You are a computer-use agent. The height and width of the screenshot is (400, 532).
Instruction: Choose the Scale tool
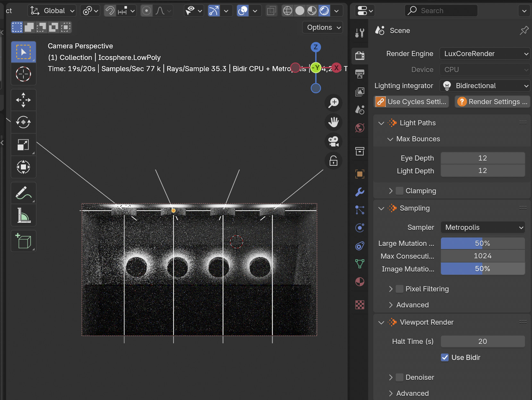[x=23, y=145]
